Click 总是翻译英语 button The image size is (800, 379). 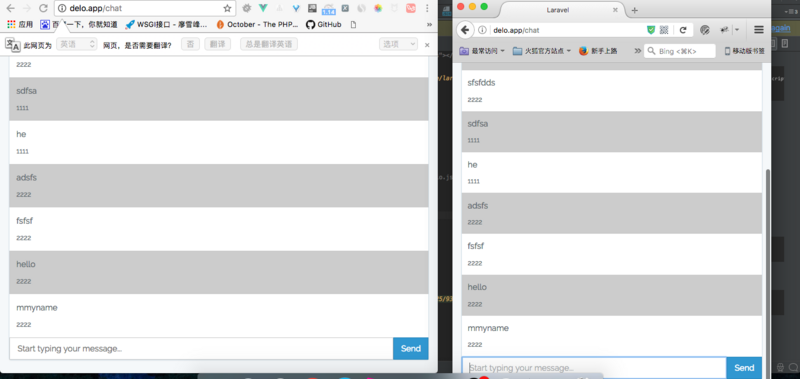click(269, 44)
